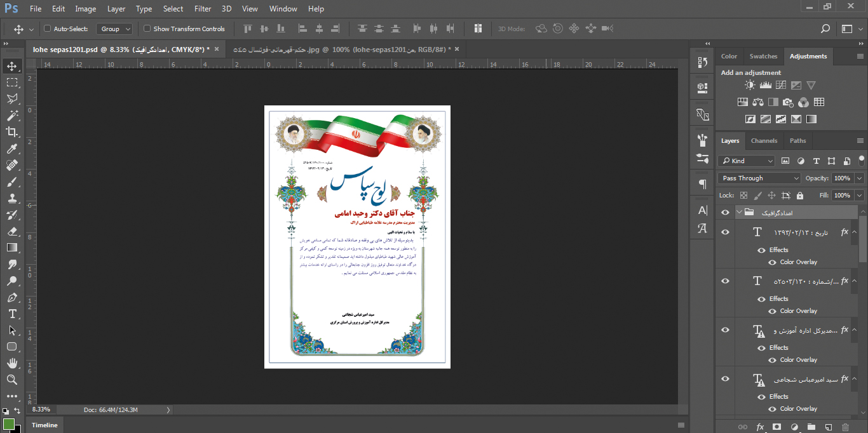Enable the Auto-Select checkbox
868x433 pixels.
click(47, 29)
